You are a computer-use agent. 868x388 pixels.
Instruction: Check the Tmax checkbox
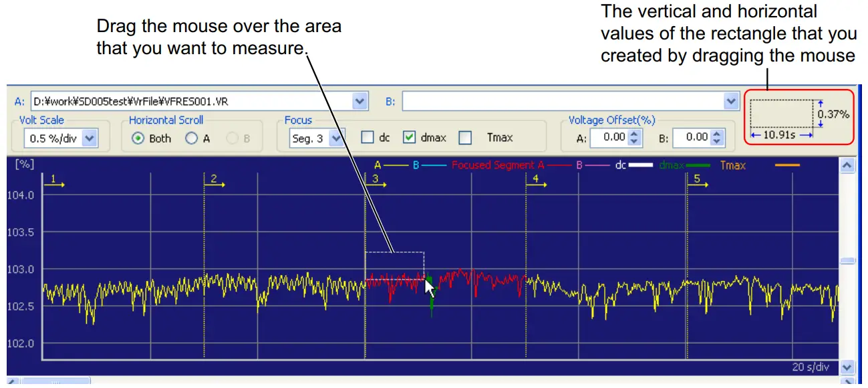[x=464, y=137]
